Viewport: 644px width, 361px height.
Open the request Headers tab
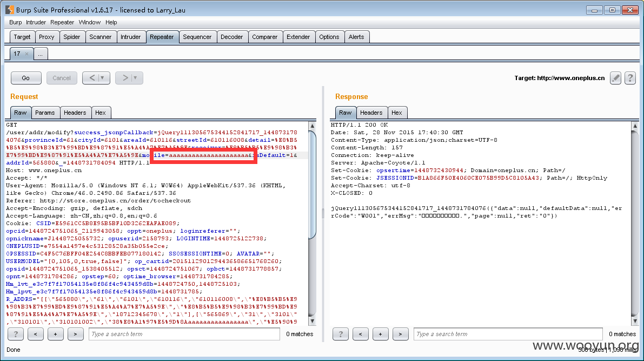(75, 112)
